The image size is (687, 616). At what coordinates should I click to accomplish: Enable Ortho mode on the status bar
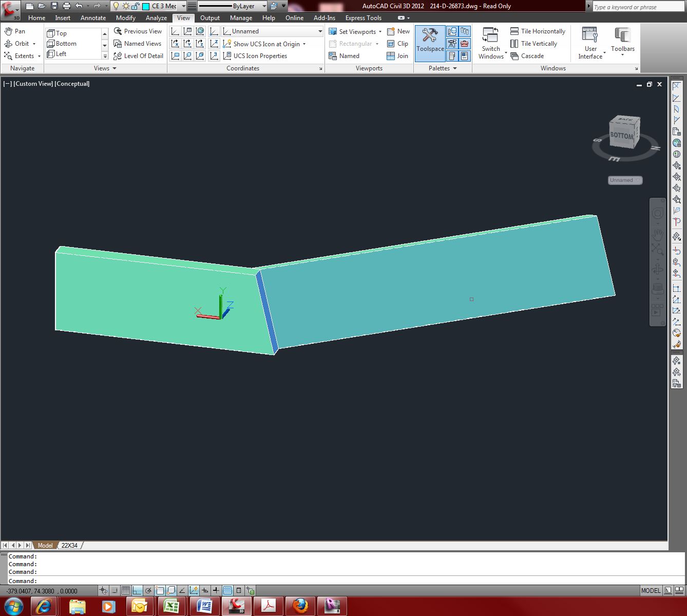point(137,590)
